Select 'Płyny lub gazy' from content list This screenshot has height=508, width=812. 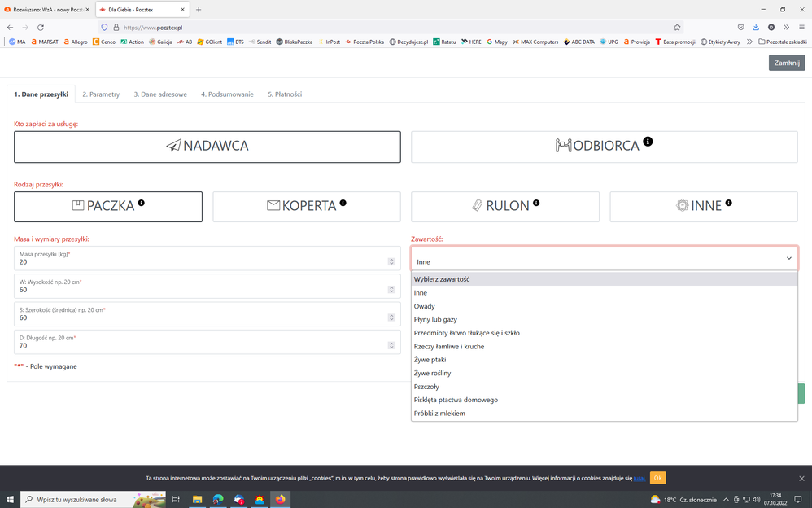[x=435, y=320]
